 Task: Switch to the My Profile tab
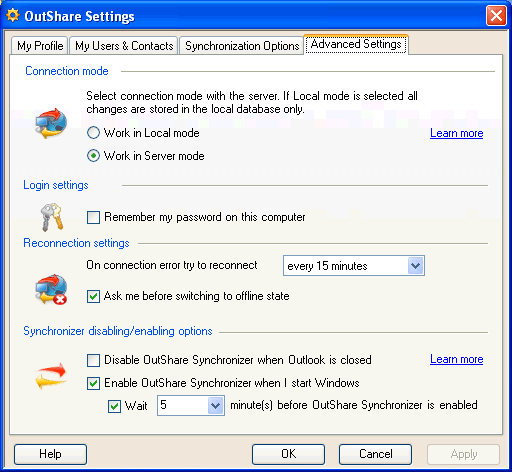40,46
